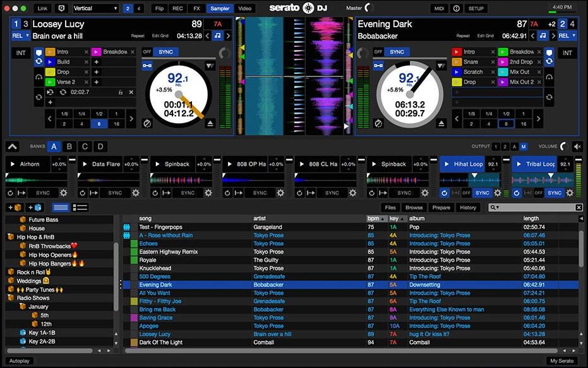Switch library to list view icon
The image size is (588, 368).
pos(61,207)
